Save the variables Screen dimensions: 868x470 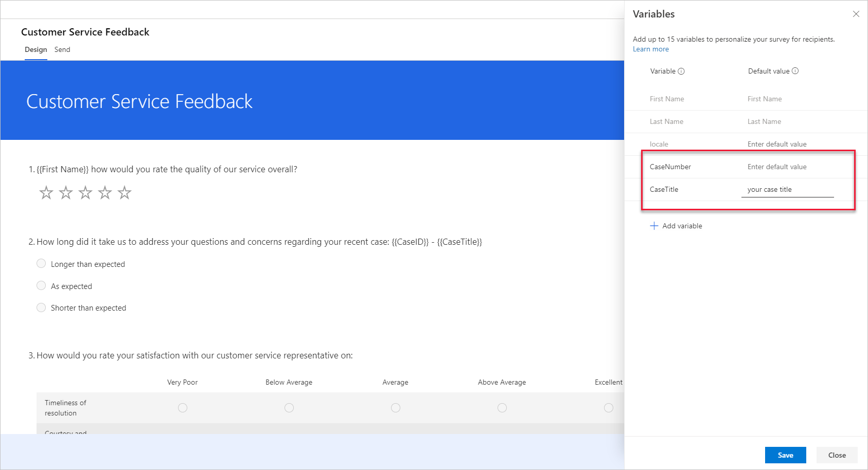pos(785,455)
